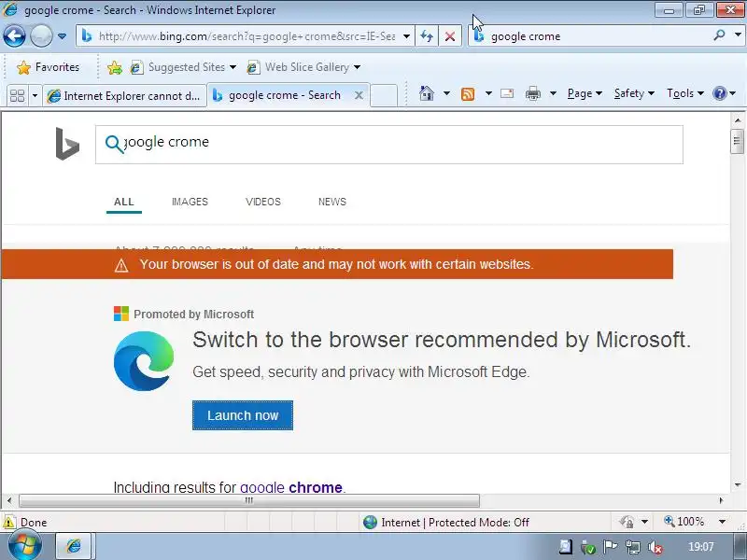Click the status bar privacy lock icon
The image size is (747, 560).
(x=627, y=522)
